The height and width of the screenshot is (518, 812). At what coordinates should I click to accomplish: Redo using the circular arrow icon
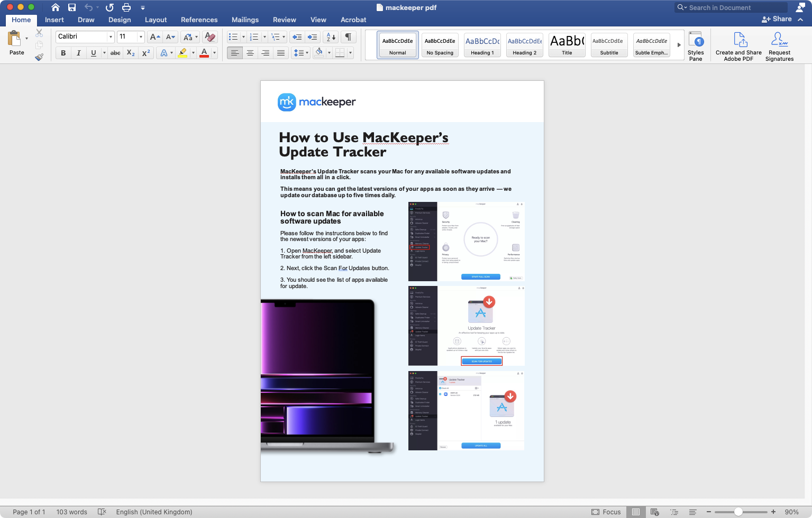coord(110,7)
